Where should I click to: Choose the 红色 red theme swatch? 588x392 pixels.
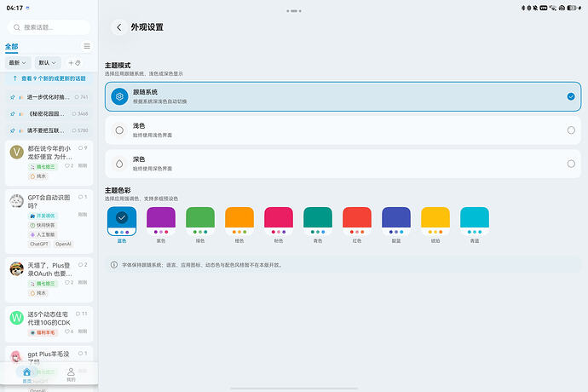coord(357,222)
